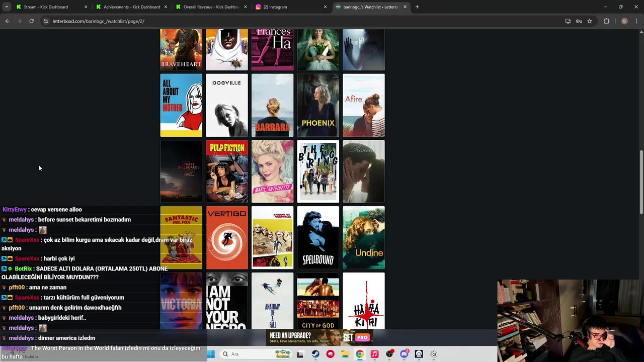Open Chrome's three-dot menu
The width and height of the screenshot is (644, 362).
click(636, 21)
